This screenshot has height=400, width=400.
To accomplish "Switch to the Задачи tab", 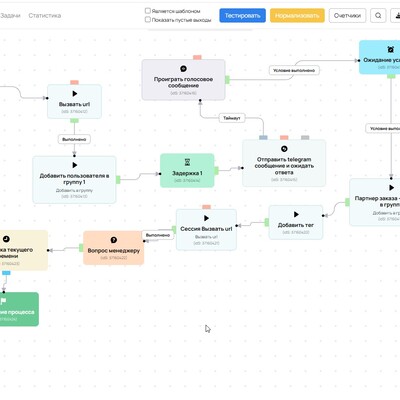I will [x=10, y=15].
